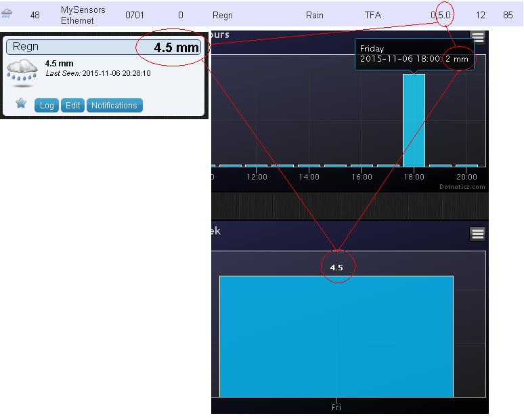Click the Idx 48 cell in the device row
Viewport: 524px width, 420px height.
click(x=35, y=15)
